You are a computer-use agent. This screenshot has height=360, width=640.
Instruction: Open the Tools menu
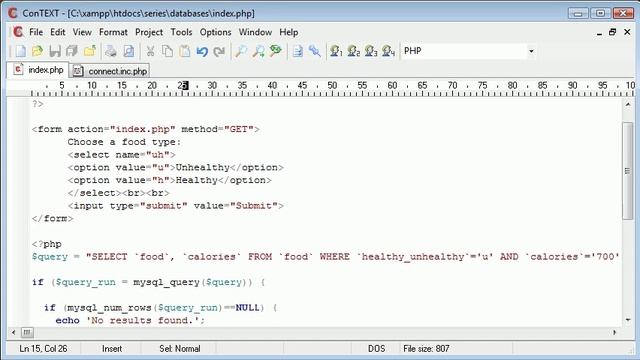click(x=181, y=32)
